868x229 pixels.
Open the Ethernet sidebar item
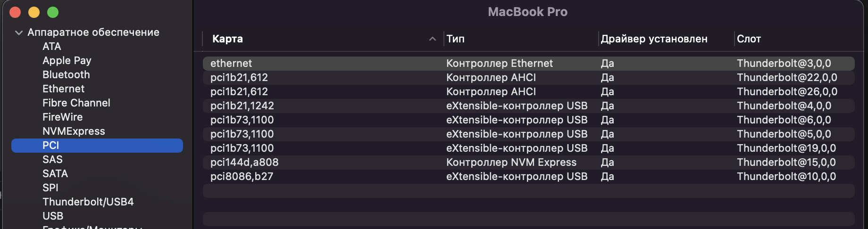(x=64, y=89)
